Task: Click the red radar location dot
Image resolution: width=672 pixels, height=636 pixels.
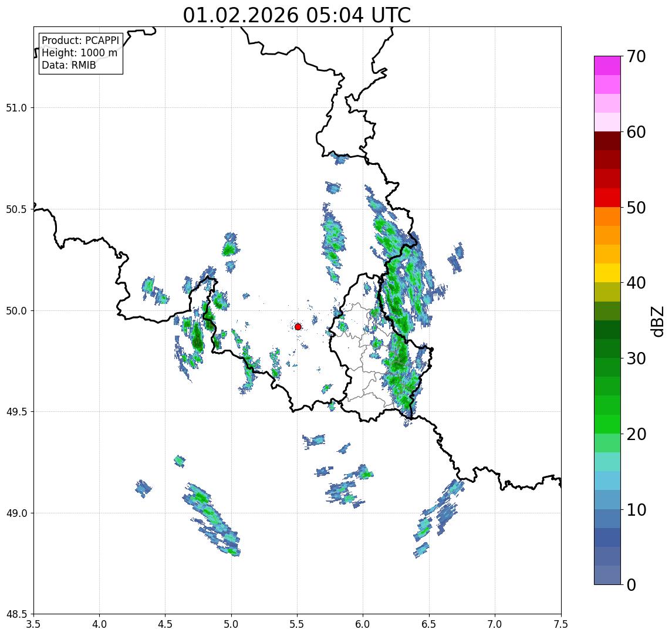Action: (298, 327)
